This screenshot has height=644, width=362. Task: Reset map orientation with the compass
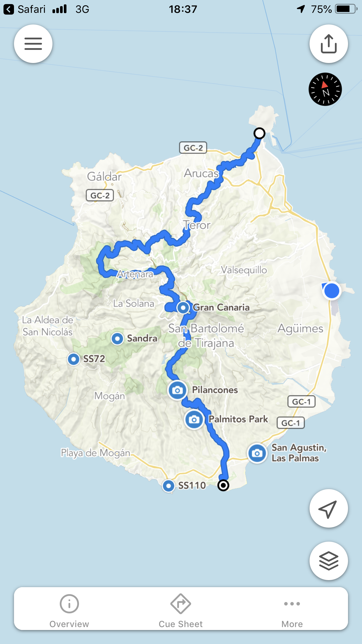(x=325, y=89)
